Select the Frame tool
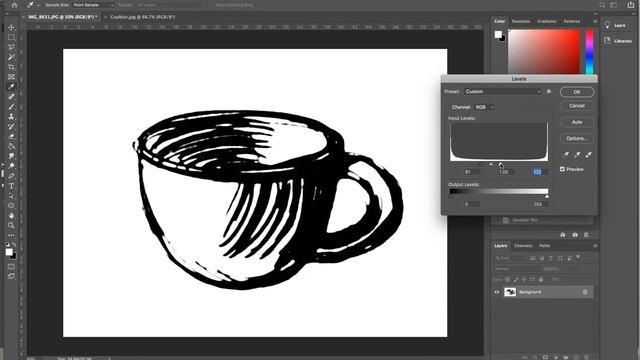 click(11, 77)
